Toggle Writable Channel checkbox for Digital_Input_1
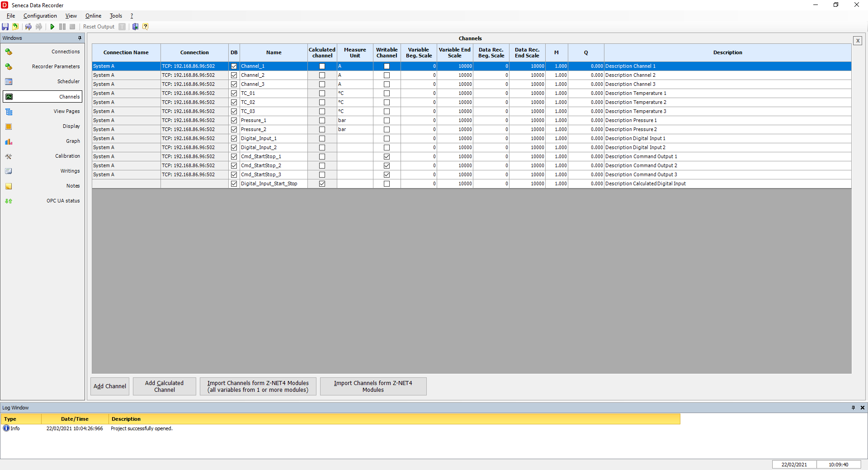 tap(387, 139)
